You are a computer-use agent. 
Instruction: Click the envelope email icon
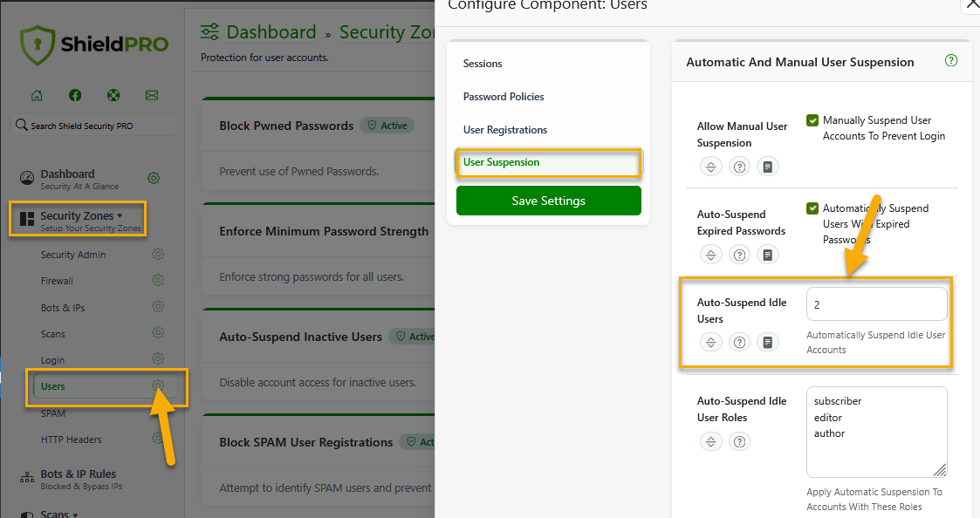point(152,95)
